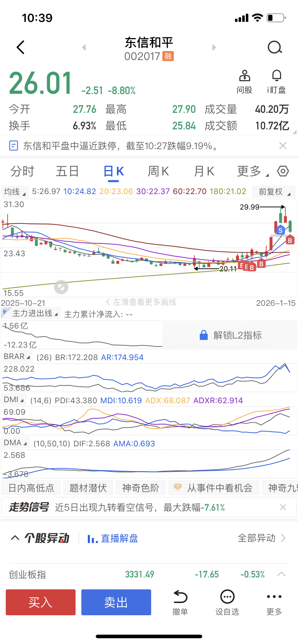Tap the 创业板指 3331.49 index value
This screenshot has height=644, width=298.
pos(140,574)
